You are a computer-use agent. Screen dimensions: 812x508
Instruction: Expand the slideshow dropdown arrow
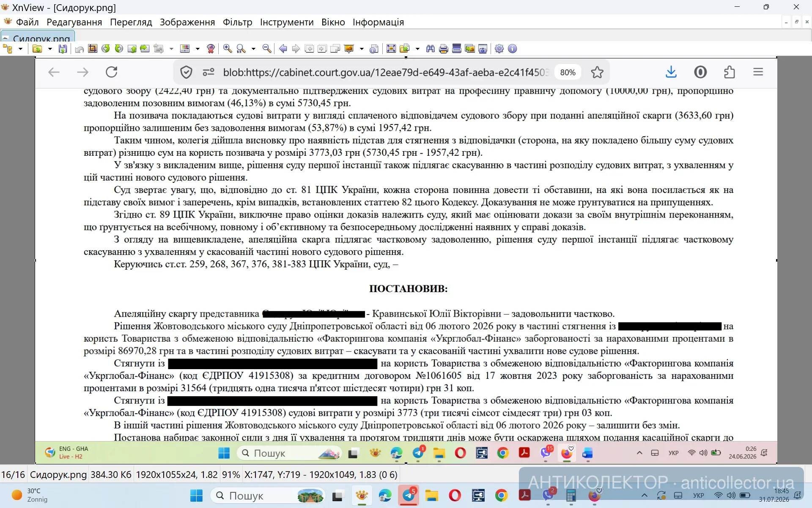[x=362, y=49]
